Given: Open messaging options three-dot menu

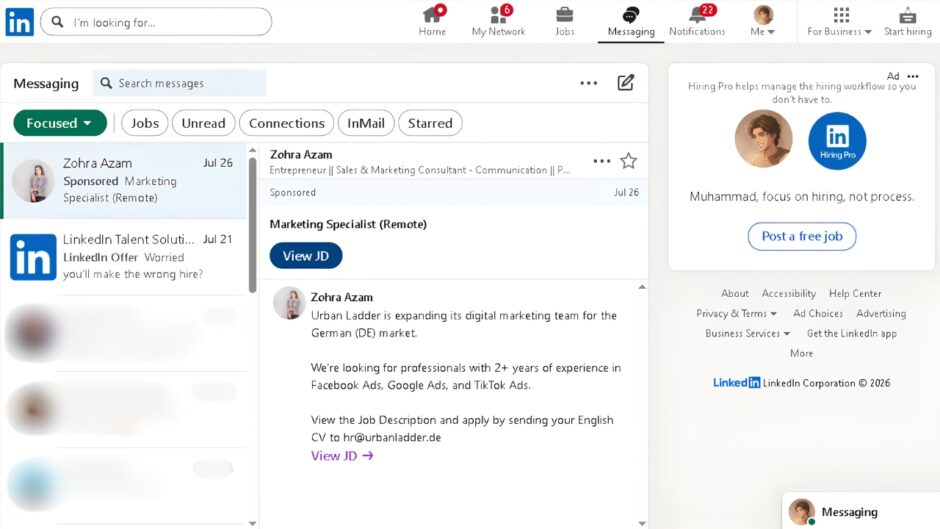Looking at the screenshot, I should coord(589,83).
